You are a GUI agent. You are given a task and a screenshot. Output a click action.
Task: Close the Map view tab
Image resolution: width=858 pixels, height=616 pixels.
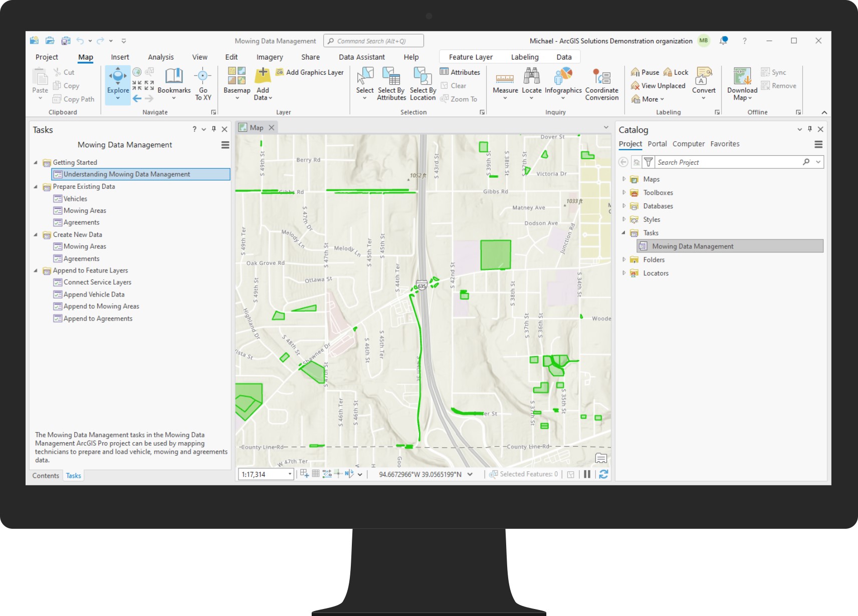point(271,128)
